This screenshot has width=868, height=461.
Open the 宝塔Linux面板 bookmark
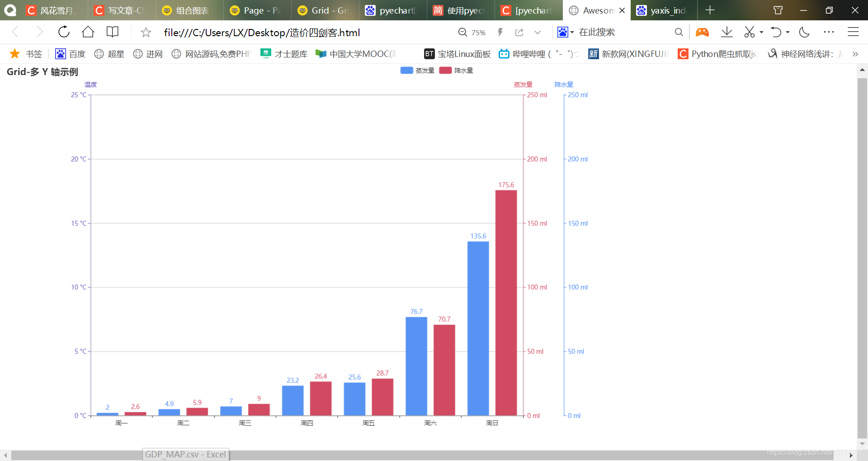click(x=457, y=54)
